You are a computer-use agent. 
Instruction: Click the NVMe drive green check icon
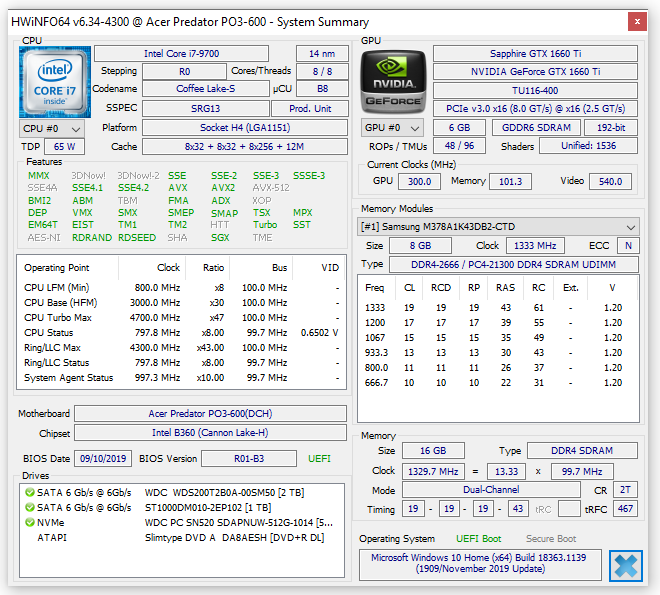[29, 522]
